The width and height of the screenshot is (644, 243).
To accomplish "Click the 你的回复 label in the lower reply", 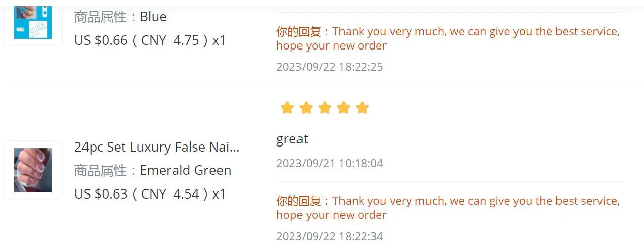I will tap(299, 201).
